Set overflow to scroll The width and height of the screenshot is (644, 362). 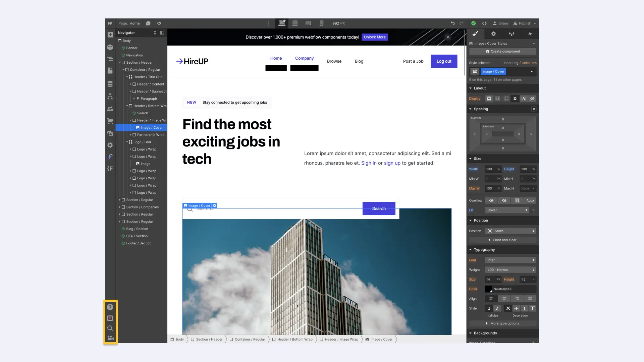(517, 200)
